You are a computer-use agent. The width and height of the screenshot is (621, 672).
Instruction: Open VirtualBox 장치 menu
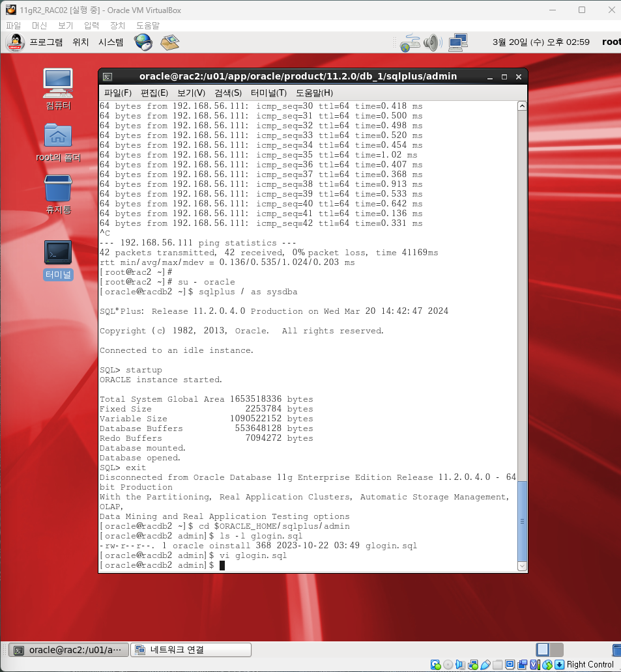coord(117,25)
